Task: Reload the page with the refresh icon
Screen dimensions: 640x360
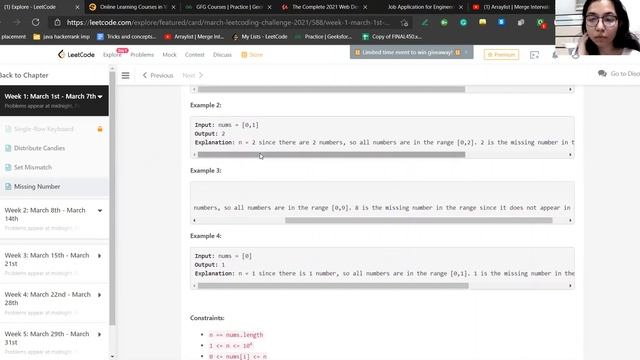Action: (36, 22)
